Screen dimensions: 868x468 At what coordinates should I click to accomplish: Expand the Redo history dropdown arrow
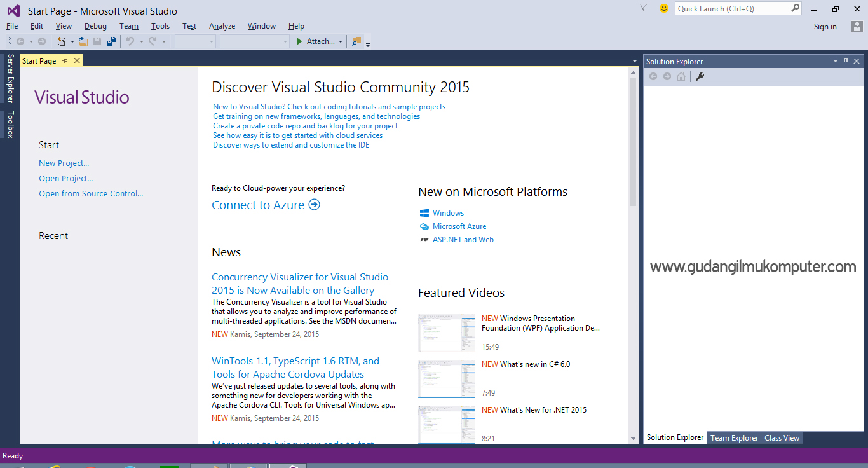point(163,41)
